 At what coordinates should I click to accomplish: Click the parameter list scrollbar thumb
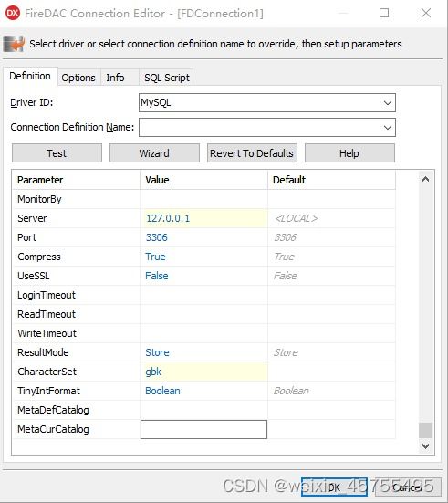[425, 430]
